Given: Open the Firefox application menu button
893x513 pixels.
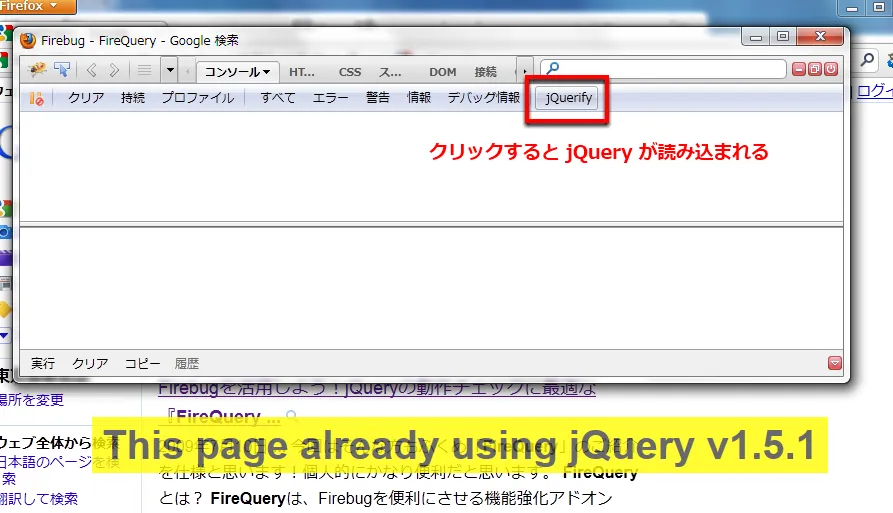Looking at the screenshot, I should [x=37, y=6].
